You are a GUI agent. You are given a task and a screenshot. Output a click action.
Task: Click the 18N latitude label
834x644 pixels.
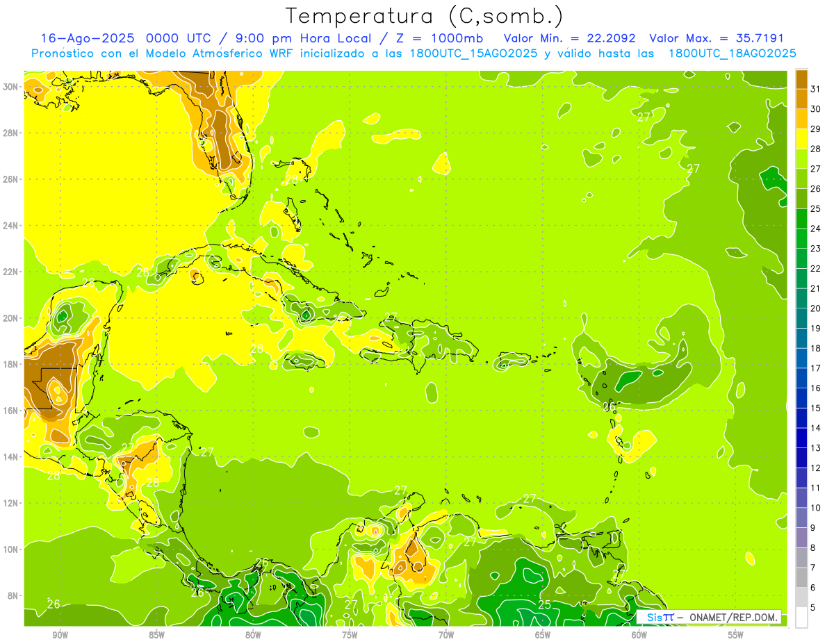pyautogui.click(x=11, y=364)
